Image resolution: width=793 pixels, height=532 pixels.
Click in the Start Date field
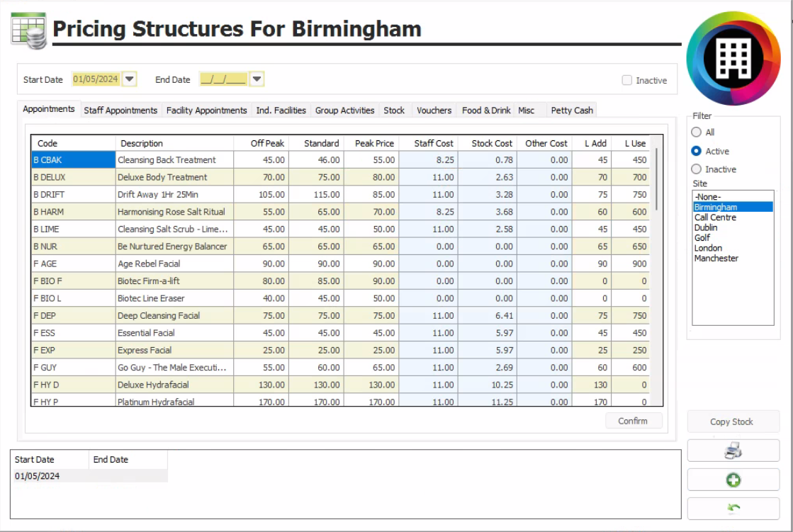pyautogui.click(x=96, y=79)
